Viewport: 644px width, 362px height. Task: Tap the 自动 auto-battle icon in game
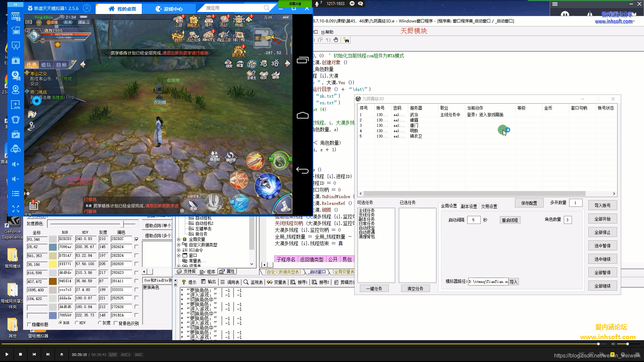193,205
